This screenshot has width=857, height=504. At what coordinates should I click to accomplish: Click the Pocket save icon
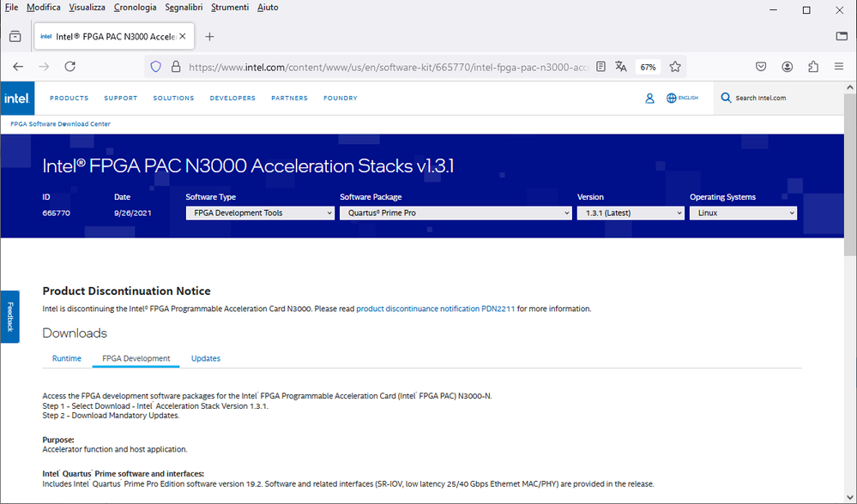pyautogui.click(x=761, y=67)
